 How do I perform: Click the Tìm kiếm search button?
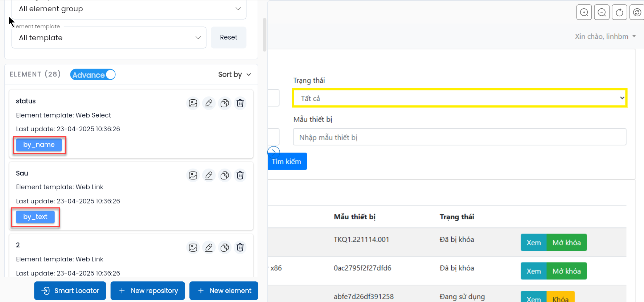tap(287, 161)
